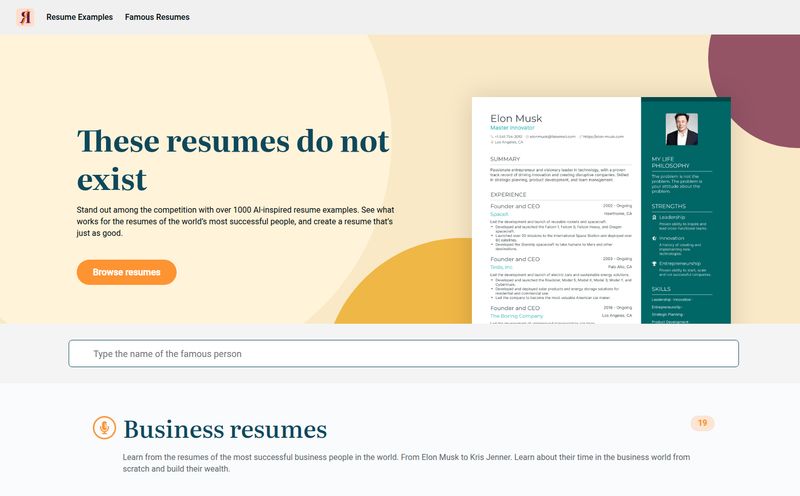Click the SUMMARY heading on the resume
800x496 pixels.
pos(505,159)
